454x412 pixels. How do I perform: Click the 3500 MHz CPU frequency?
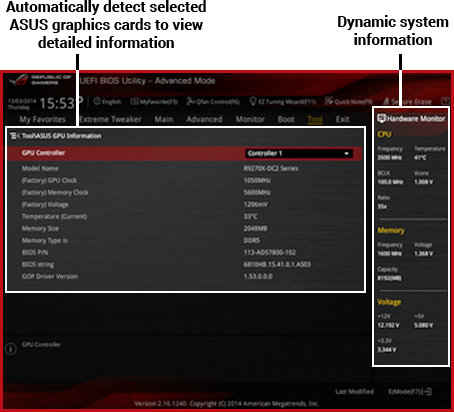390,158
